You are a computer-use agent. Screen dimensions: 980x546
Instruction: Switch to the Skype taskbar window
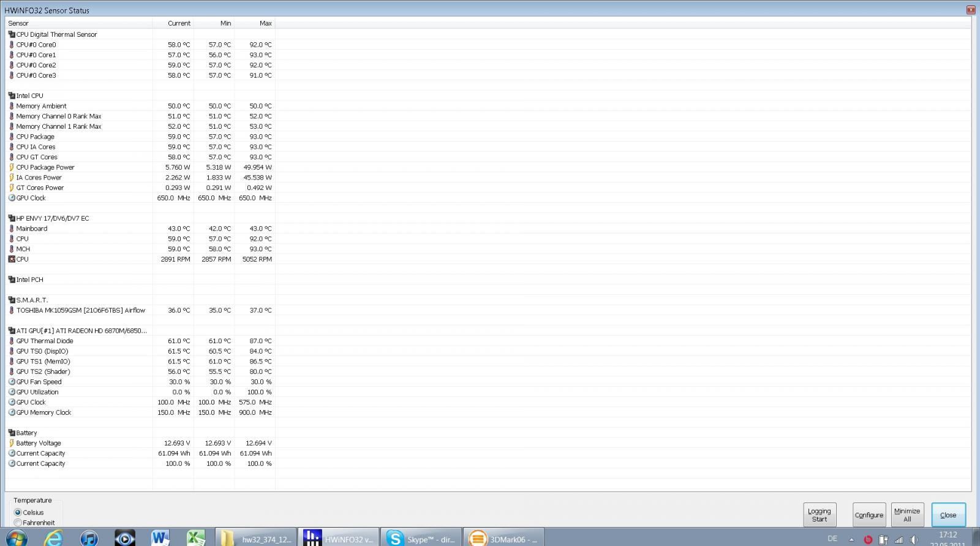click(421, 537)
